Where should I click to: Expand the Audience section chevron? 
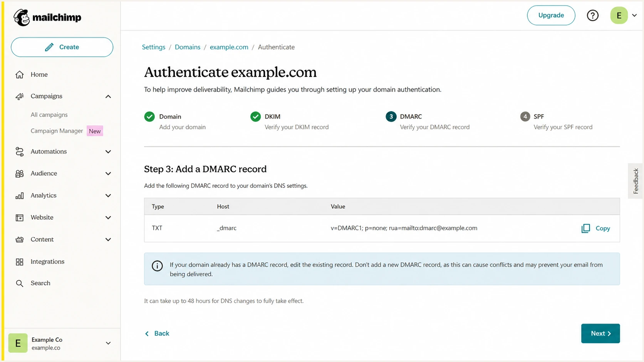pyautogui.click(x=108, y=174)
